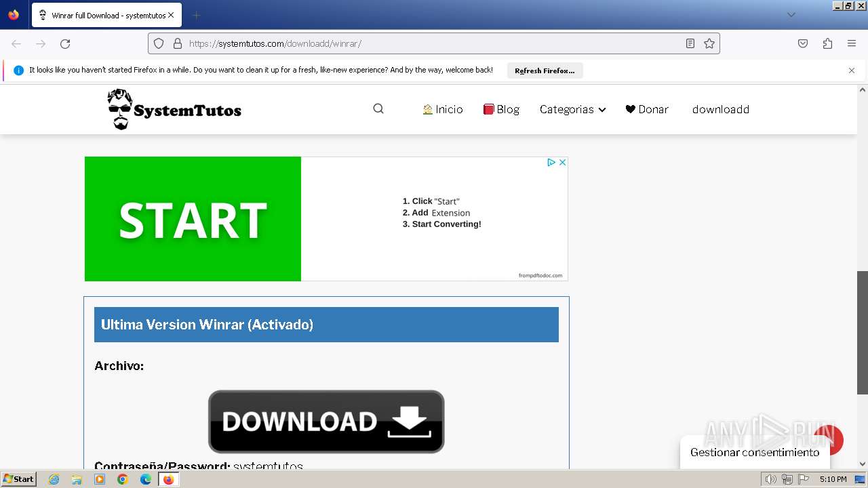The height and width of the screenshot is (488, 868).
Task: Launch Google Chrome from the taskbar
Action: point(123,479)
